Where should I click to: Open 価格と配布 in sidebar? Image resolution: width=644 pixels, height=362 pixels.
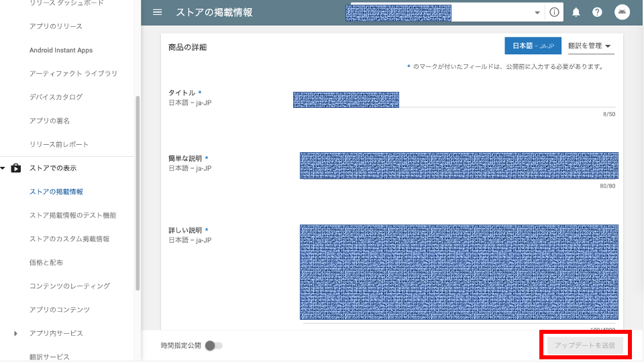46,262
